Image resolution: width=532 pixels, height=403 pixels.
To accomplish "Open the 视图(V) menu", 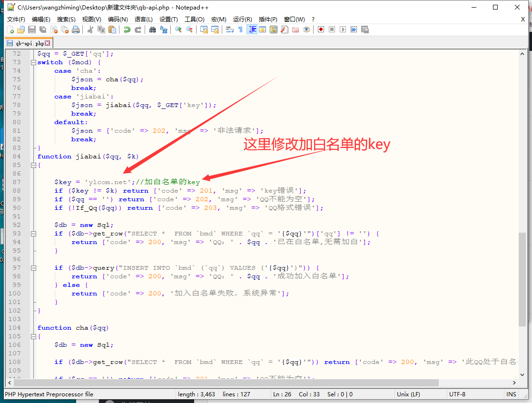I will [x=92, y=20].
